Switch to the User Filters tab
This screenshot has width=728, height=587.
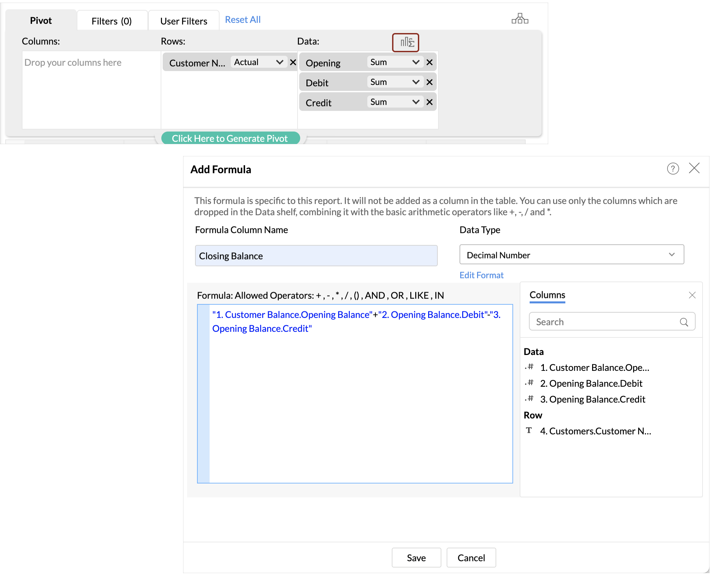(x=183, y=21)
